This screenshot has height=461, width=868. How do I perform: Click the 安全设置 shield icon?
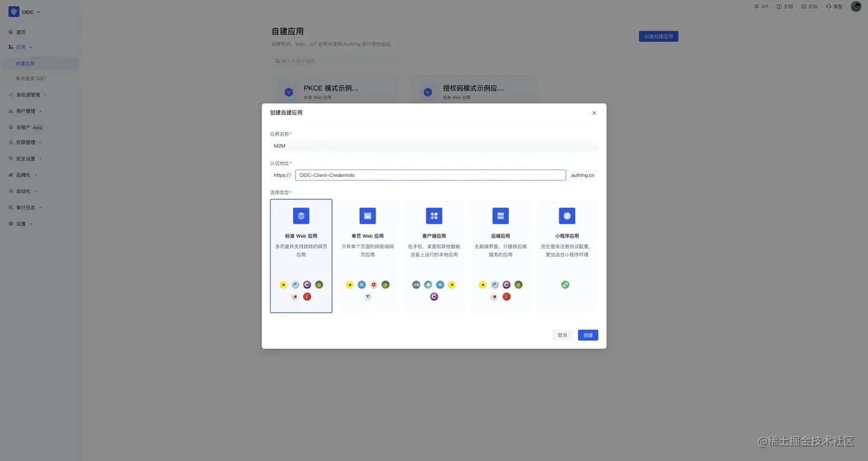10,159
